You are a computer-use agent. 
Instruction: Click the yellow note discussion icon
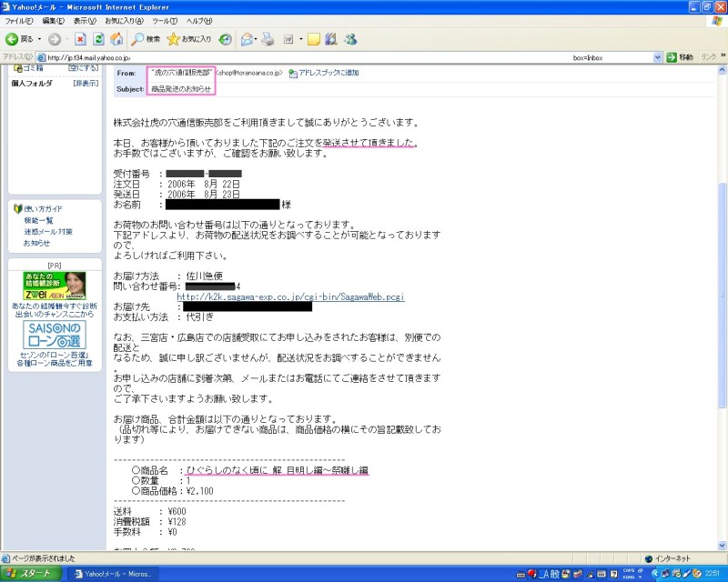314,39
